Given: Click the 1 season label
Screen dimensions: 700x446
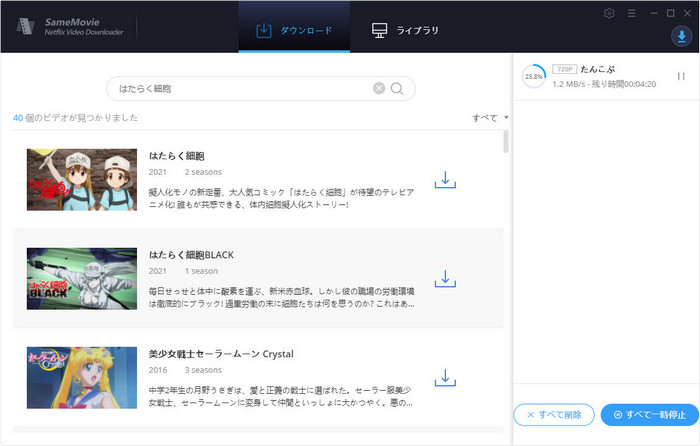Looking at the screenshot, I should (x=201, y=271).
